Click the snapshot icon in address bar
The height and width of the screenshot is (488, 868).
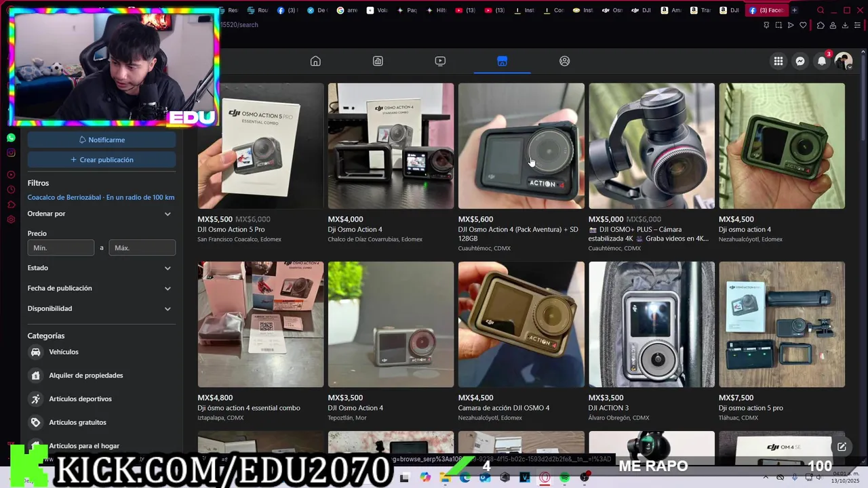tap(778, 25)
